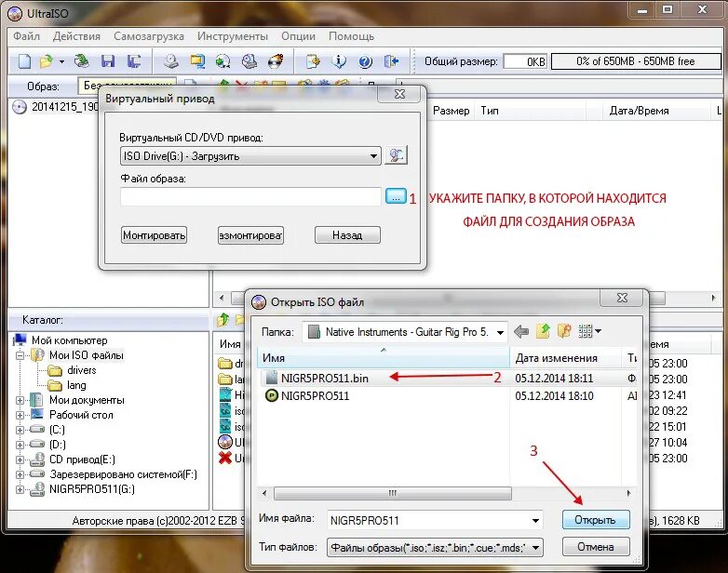Click the Открыть button
Screen dimensions: 728x573
point(596,520)
